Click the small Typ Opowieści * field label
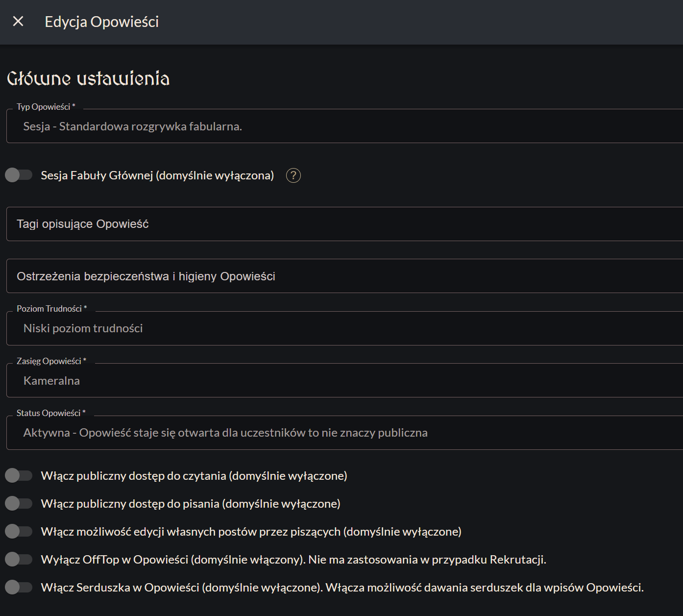 coord(46,107)
